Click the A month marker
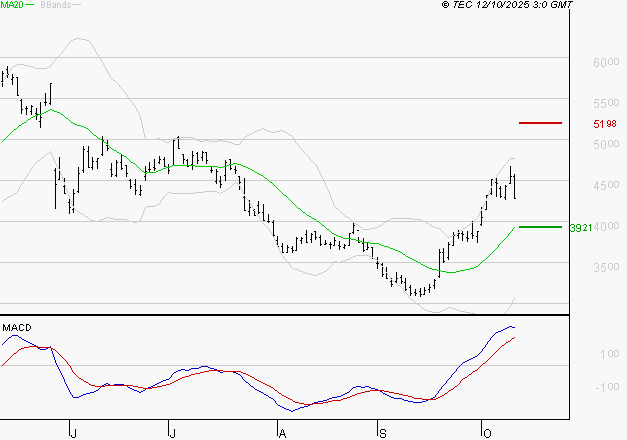This screenshot has width=627, height=440. click(x=282, y=434)
